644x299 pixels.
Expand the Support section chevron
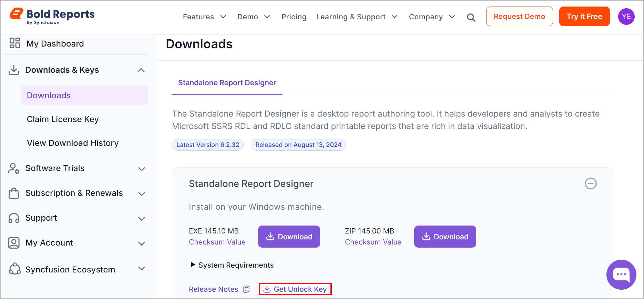(x=141, y=219)
